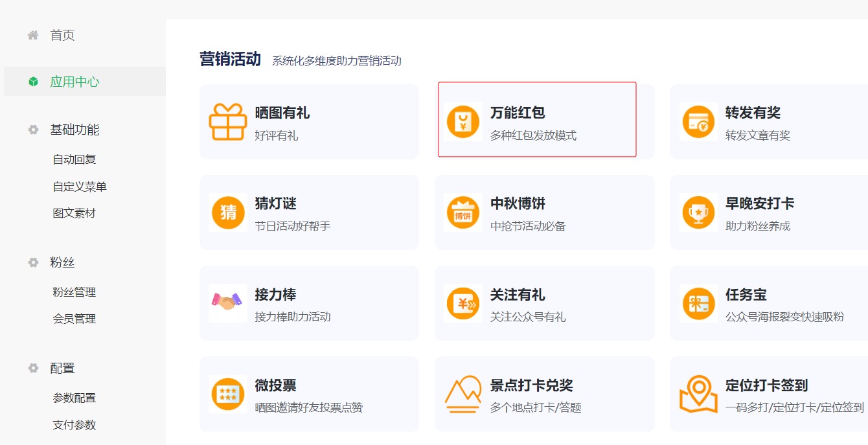Click the description 中抢节活动必备
The width and height of the screenshot is (868, 445).
[x=528, y=226]
